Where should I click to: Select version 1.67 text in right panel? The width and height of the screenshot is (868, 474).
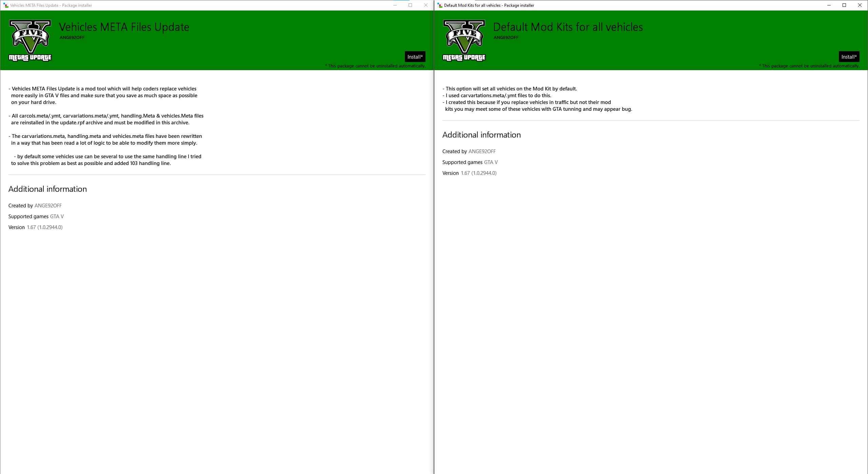pos(479,173)
